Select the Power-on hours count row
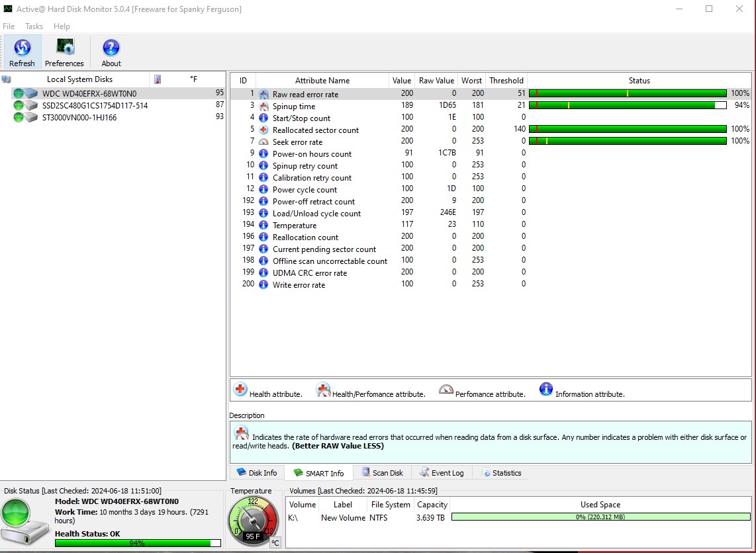The height and width of the screenshot is (553, 756). point(312,154)
